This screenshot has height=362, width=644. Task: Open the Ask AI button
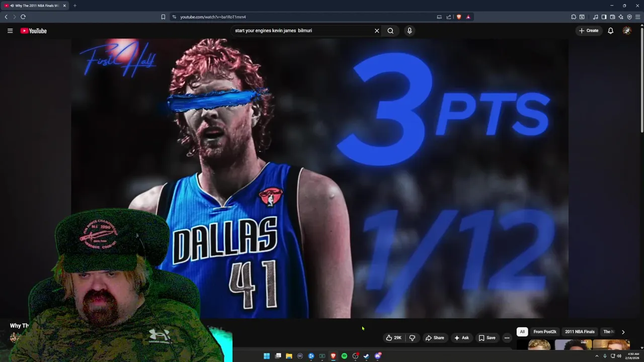461,338
